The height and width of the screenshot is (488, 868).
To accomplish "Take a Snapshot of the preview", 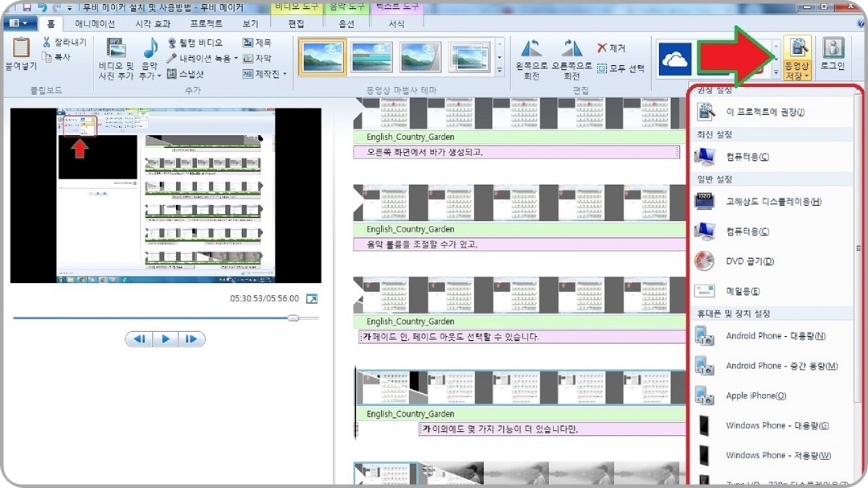I will [186, 74].
